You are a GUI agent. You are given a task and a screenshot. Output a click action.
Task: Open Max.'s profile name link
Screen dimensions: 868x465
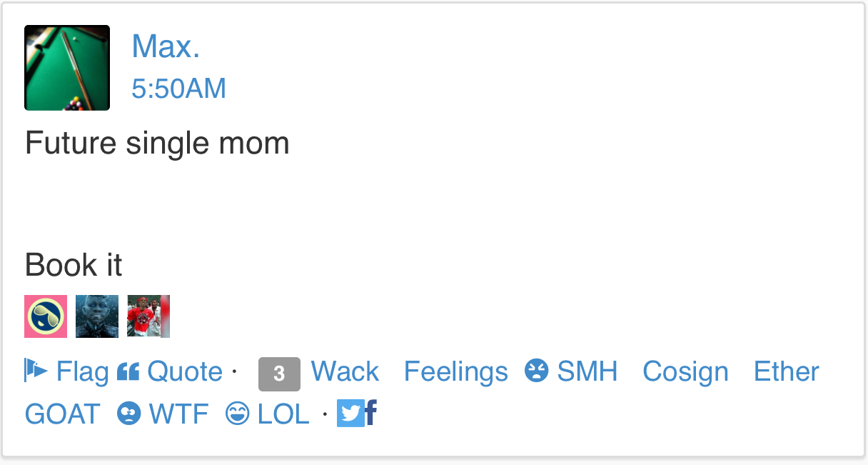[166, 46]
